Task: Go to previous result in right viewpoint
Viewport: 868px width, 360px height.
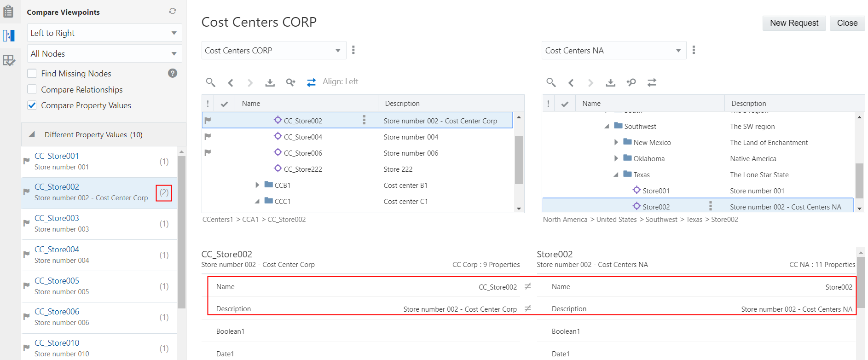Action: [571, 83]
